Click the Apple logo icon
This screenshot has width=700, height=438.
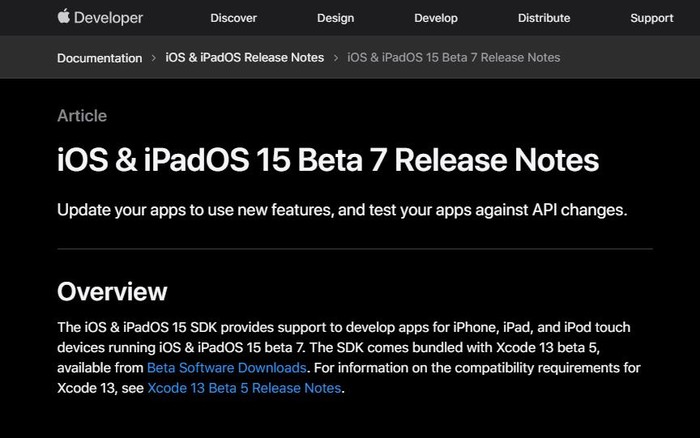click(x=64, y=16)
